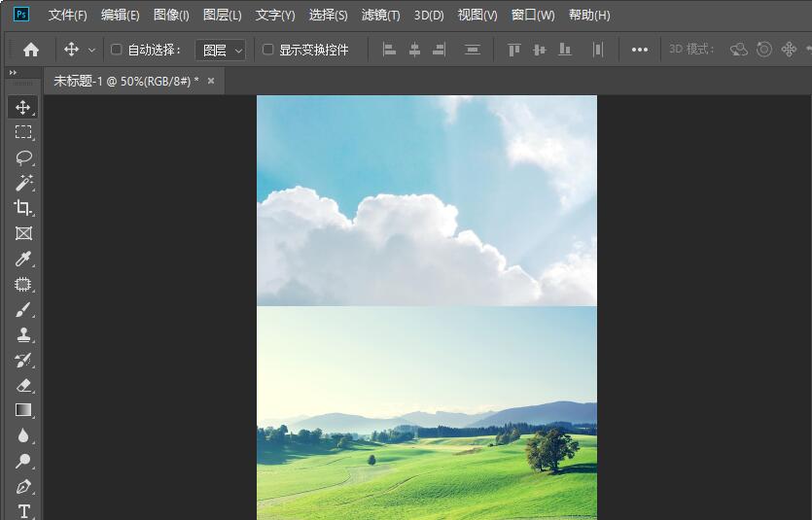Enable 显示变换控件 checkbox
Image resolution: width=812 pixels, height=520 pixels.
(267, 50)
